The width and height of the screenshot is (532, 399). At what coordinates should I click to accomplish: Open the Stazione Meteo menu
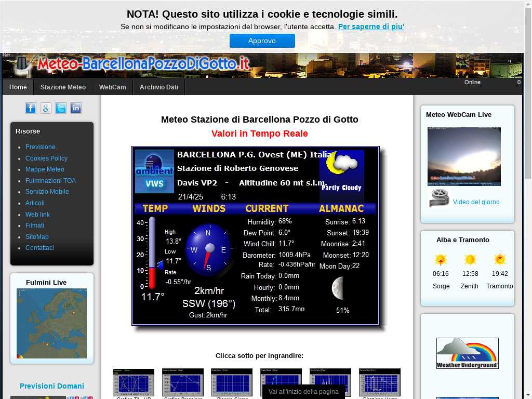pos(63,87)
